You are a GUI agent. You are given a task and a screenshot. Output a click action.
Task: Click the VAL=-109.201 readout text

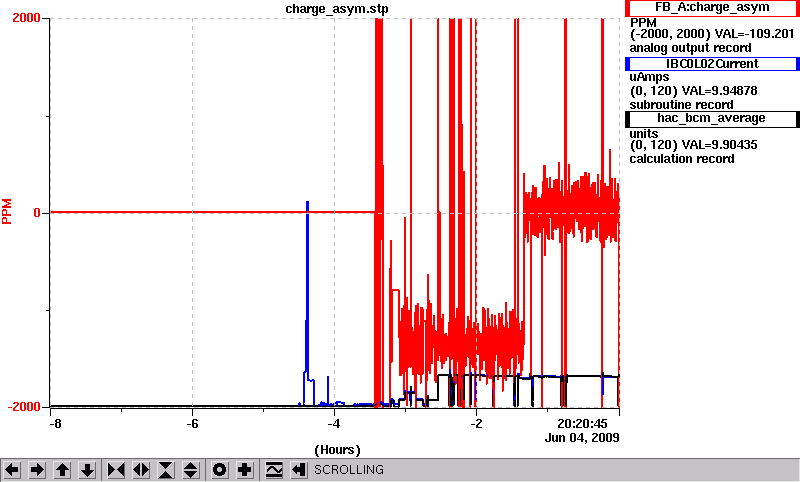tap(755, 34)
